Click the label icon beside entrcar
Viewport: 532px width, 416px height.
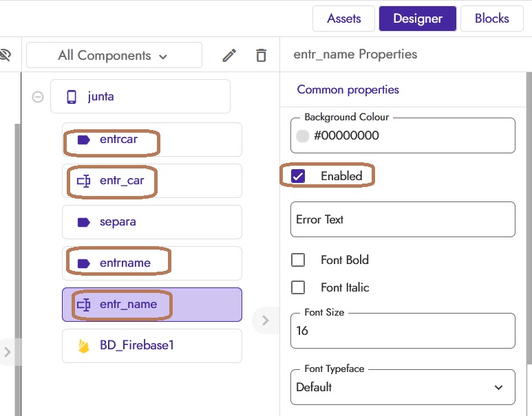click(x=84, y=140)
